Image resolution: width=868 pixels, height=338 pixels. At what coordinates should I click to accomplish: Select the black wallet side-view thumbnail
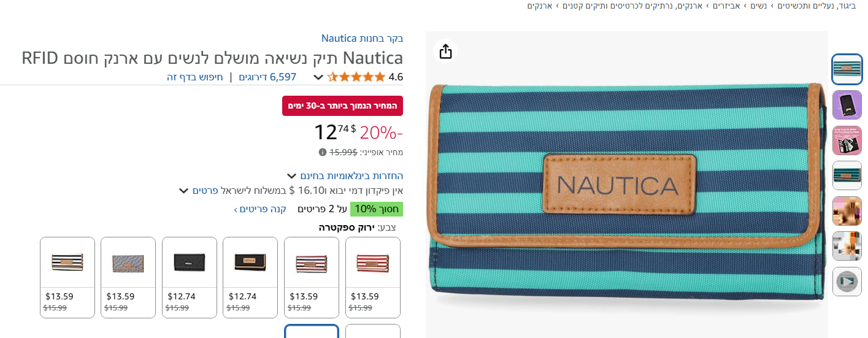point(847,104)
